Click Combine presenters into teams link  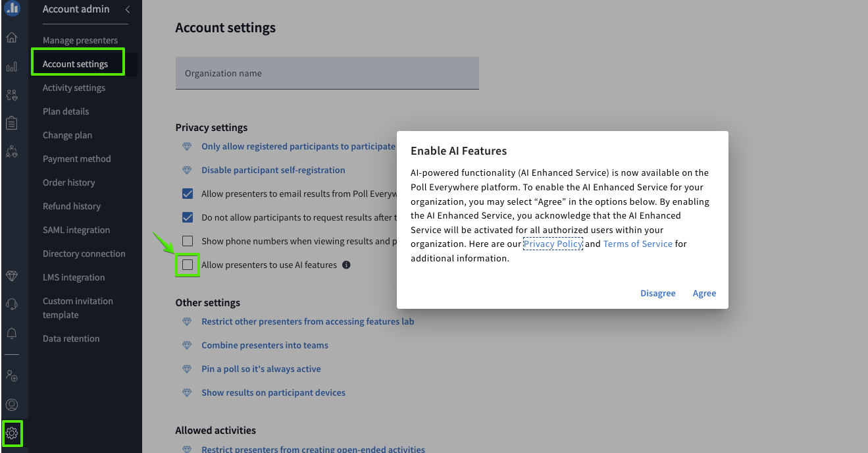(265, 345)
